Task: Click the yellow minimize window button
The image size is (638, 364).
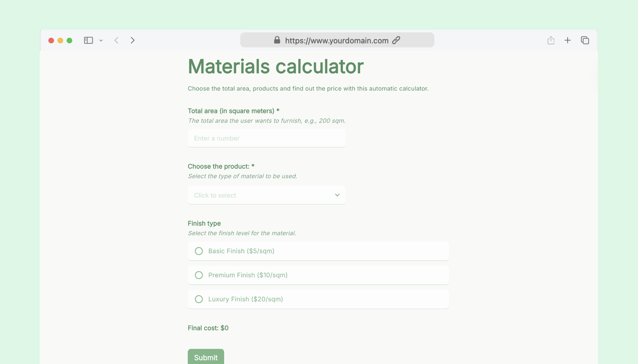Action: point(60,40)
